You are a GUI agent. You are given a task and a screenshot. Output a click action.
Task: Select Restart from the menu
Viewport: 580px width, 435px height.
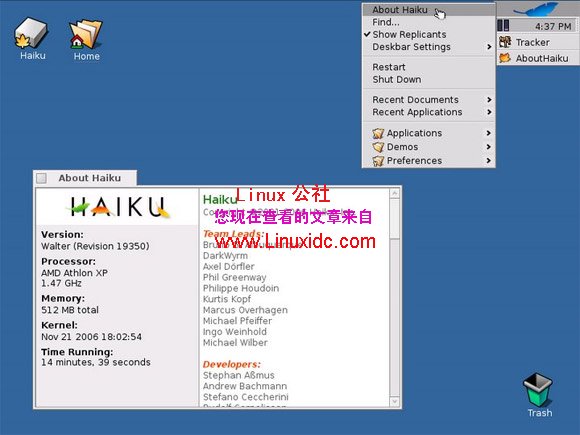[x=429, y=67]
